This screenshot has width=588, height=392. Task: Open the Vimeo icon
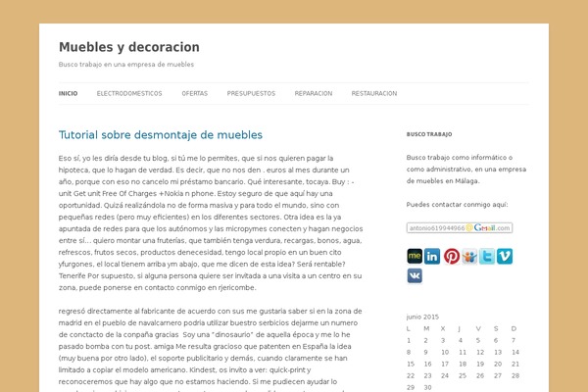(505, 256)
